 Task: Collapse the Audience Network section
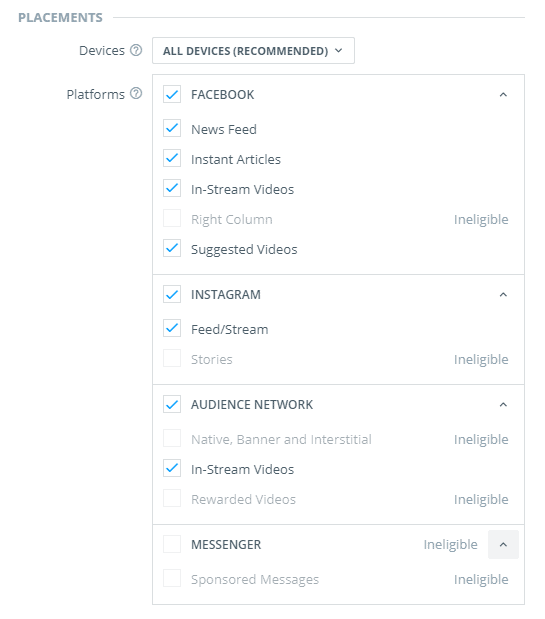(503, 405)
